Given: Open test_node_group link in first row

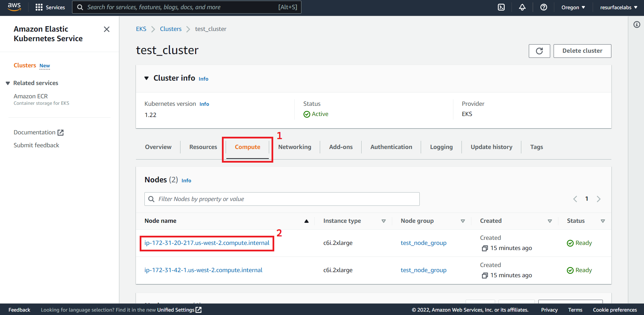Looking at the screenshot, I should (423, 243).
